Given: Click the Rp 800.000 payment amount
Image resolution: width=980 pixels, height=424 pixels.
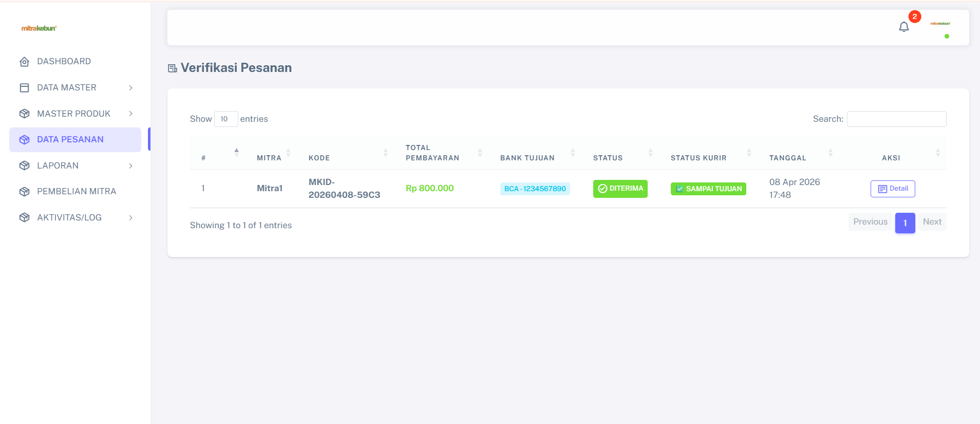Looking at the screenshot, I should pyautogui.click(x=430, y=189).
